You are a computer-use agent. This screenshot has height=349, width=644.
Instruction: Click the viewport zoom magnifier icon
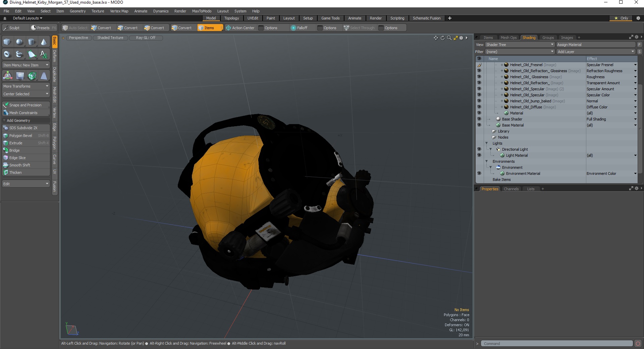(x=449, y=38)
